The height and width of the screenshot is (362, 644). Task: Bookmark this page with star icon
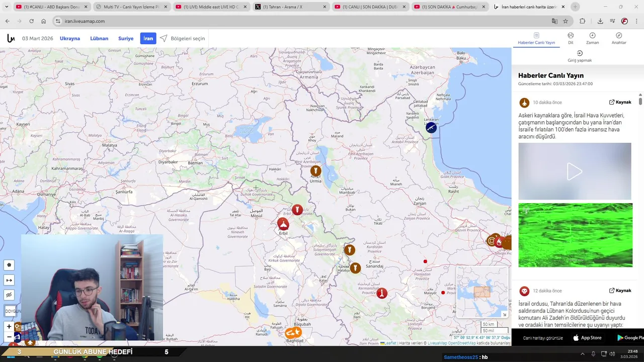(566, 21)
